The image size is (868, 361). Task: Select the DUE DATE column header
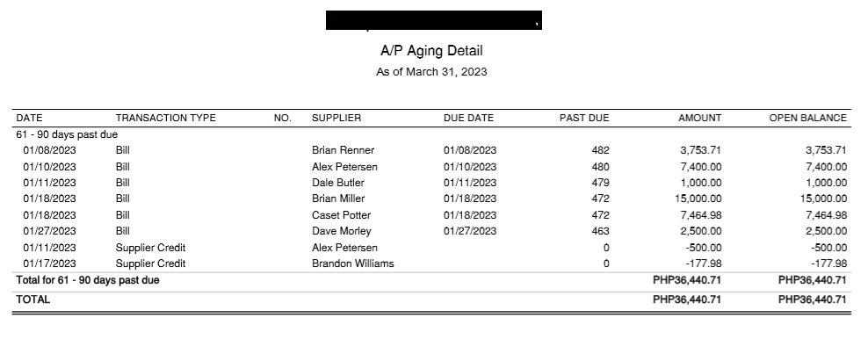[x=468, y=118]
